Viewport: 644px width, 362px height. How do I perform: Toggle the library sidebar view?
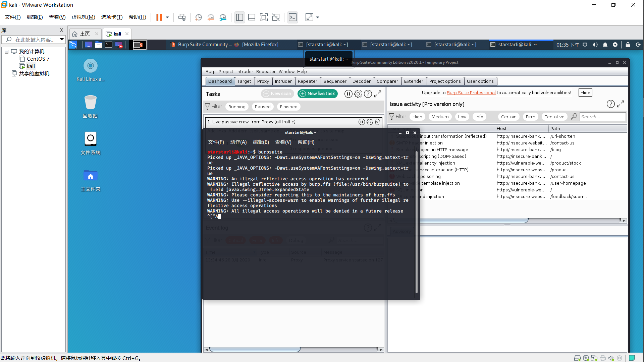(x=239, y=17)
